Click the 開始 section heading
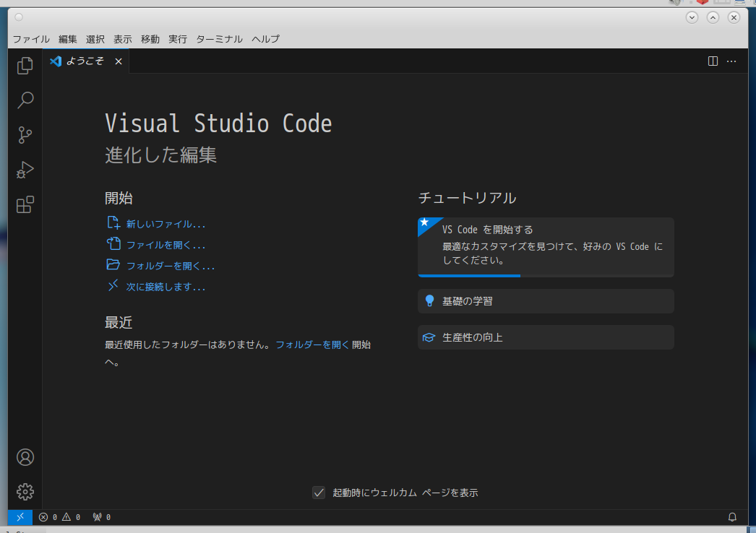This screenshot has height=533, width=756. (119, 198)
